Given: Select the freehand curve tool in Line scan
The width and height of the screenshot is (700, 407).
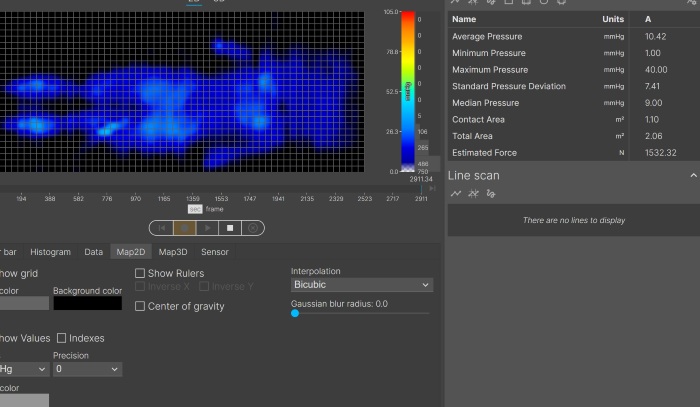Looking at the screenshot, I should pyautogui.click(x=491, y=194).
